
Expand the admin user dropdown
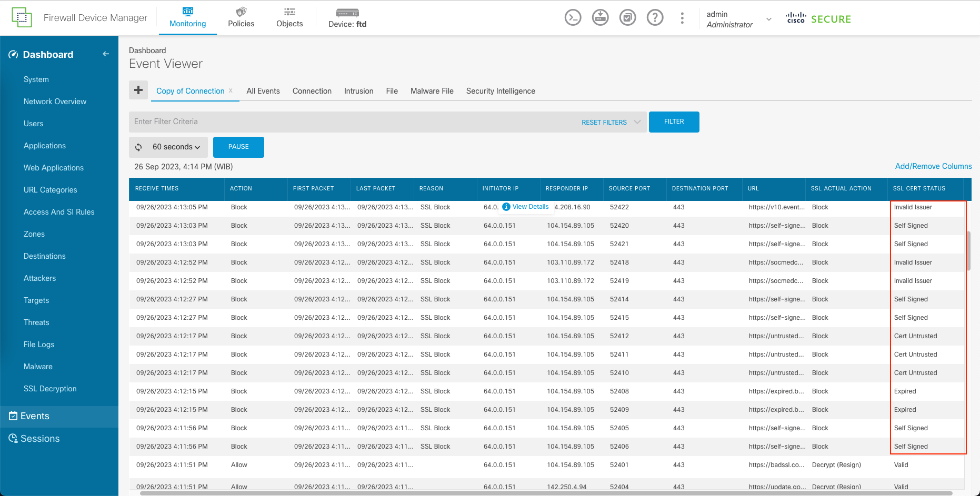(768, 19)
